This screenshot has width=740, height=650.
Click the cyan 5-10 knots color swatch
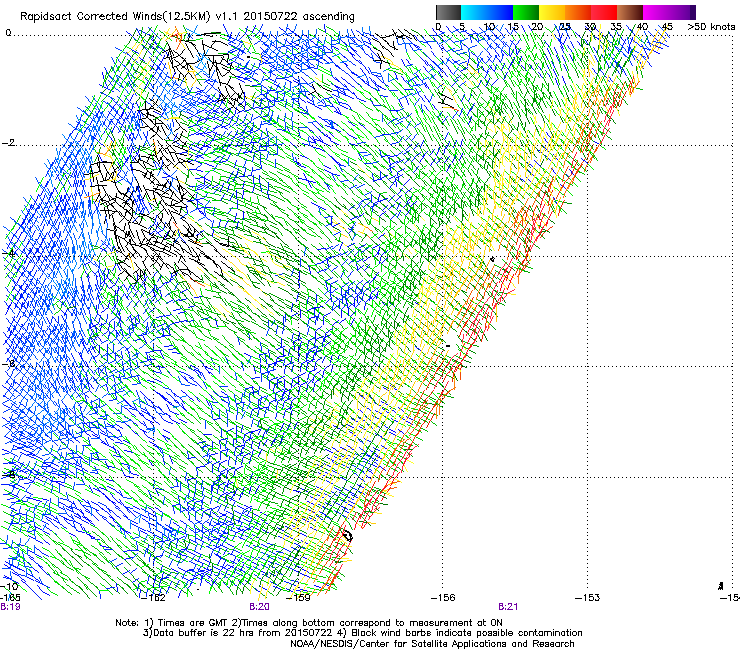coord(474,12)
